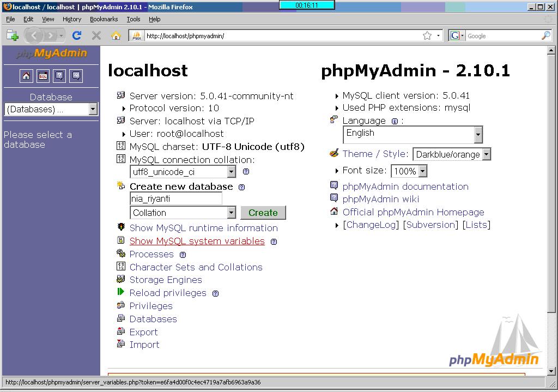The height and width of the screenshot is (392, 558).
Task: Open the utf8_unicode_ci connection collation dropdown
Action: 183,172
